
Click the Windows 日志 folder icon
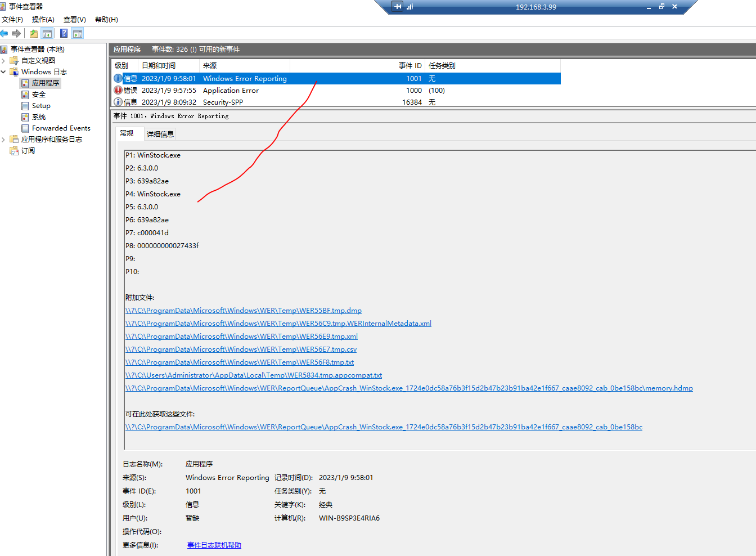click(14, 72)
